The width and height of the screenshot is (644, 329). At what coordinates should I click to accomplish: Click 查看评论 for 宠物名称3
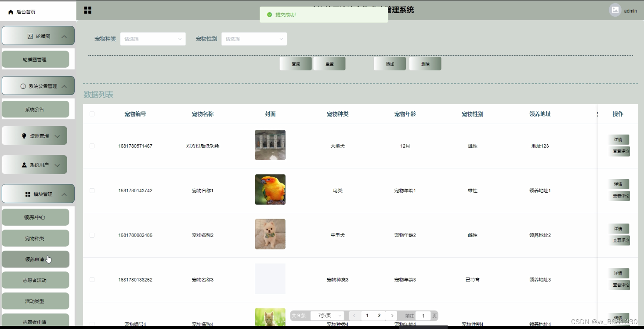point(619,285)
